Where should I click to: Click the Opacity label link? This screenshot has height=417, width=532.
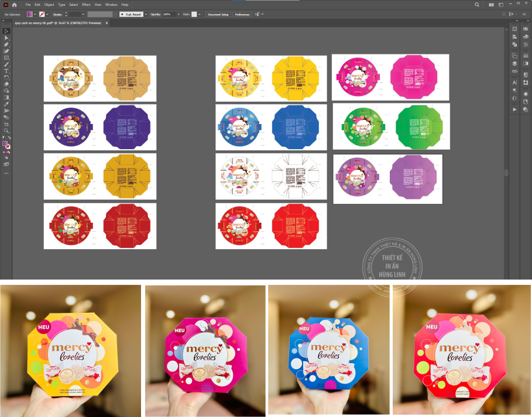pos(156,14)
